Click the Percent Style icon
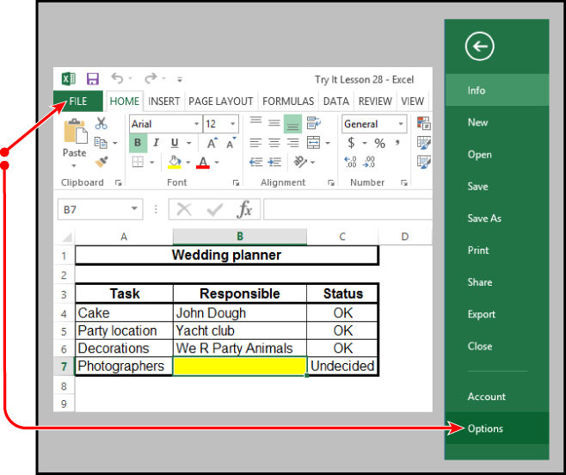 [379, 143]
